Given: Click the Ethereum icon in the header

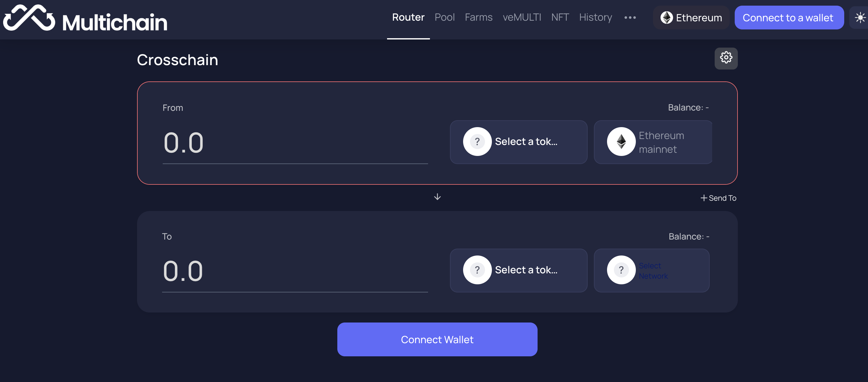Looking at the screenshot, I should (666, 18).
